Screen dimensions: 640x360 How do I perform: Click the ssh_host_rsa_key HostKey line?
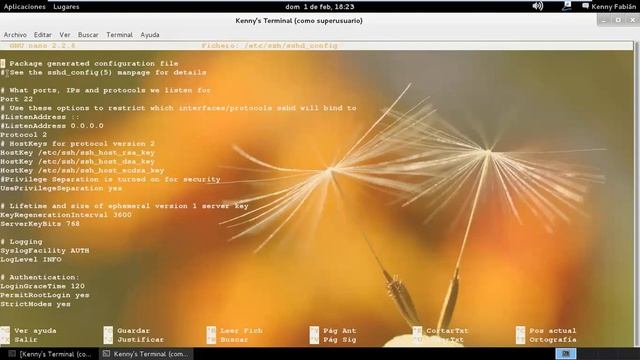78,153
